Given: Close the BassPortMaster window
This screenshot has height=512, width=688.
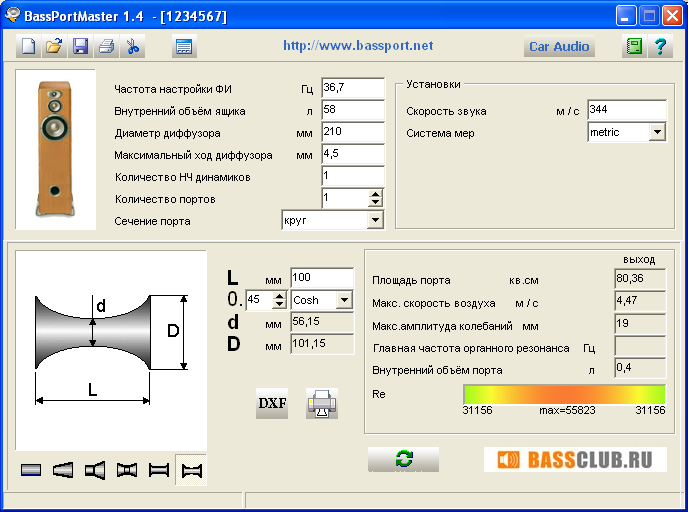Looking at the screenshot, I should (672, 16).
